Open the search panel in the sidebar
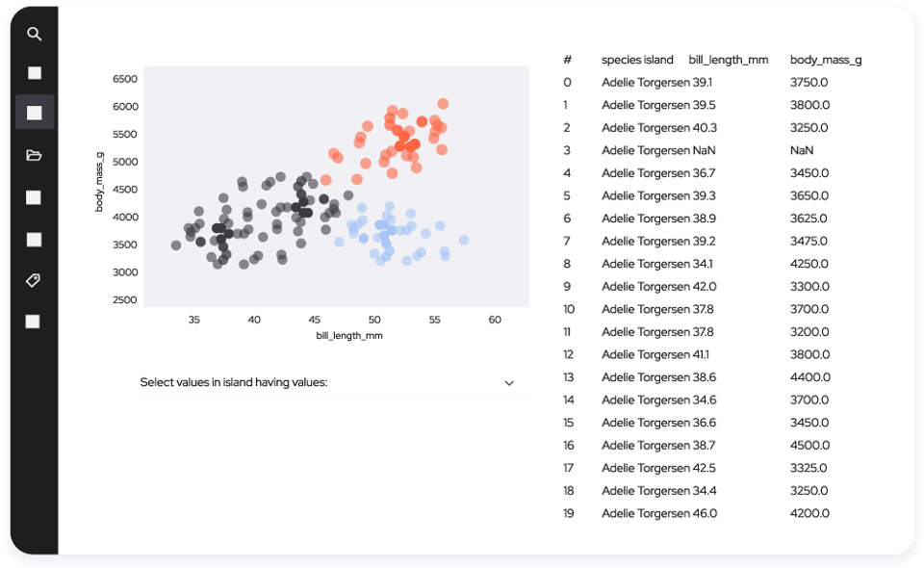924x568 pixels. 35,34
